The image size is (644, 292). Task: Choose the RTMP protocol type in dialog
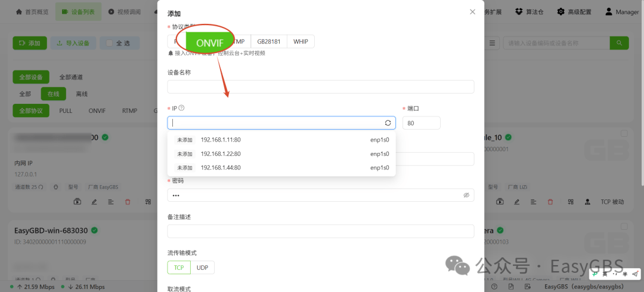point(239,42)
